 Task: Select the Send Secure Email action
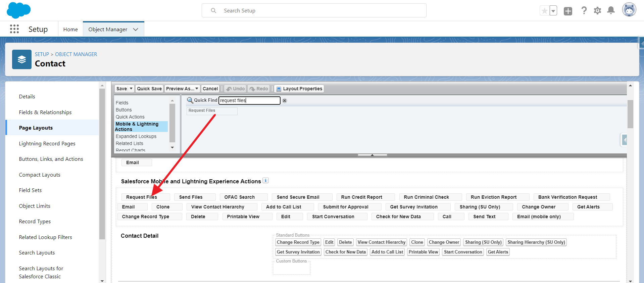(x=302, y=197)
